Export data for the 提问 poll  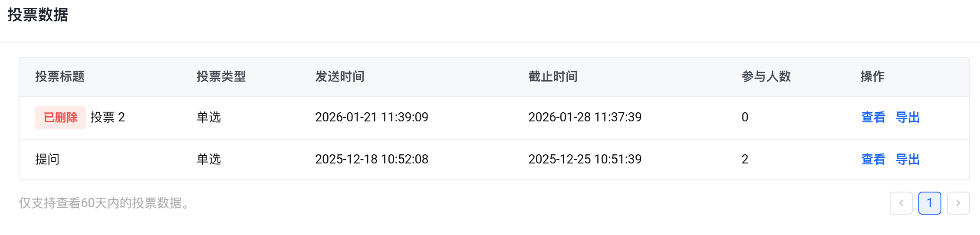[x=908, y=159]
